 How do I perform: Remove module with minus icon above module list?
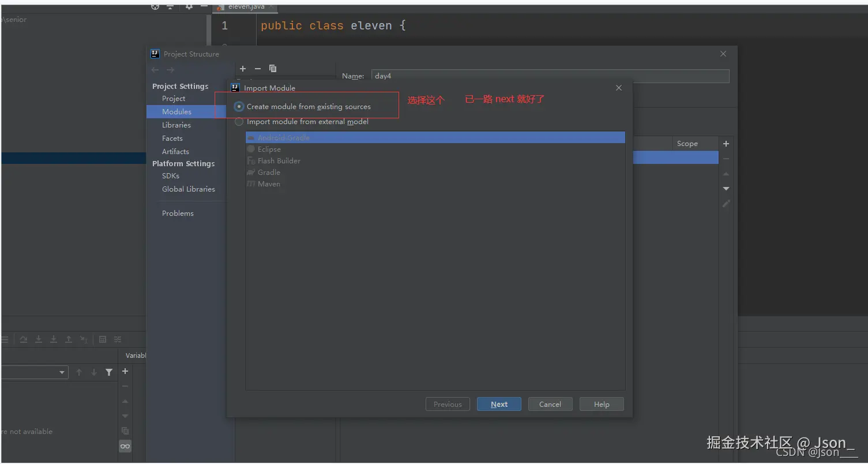point(258,69)
